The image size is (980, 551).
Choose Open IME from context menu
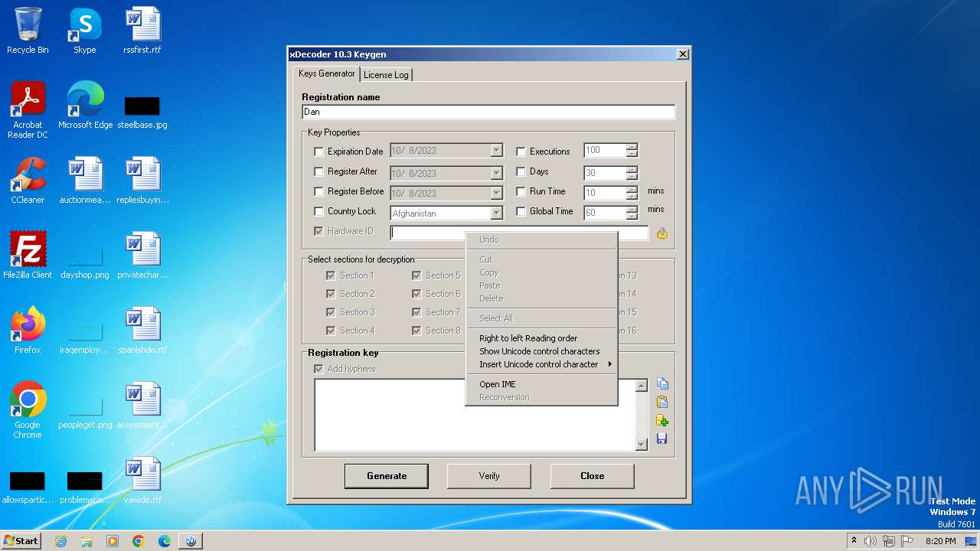pyautogui.click(x=541, y=384)
